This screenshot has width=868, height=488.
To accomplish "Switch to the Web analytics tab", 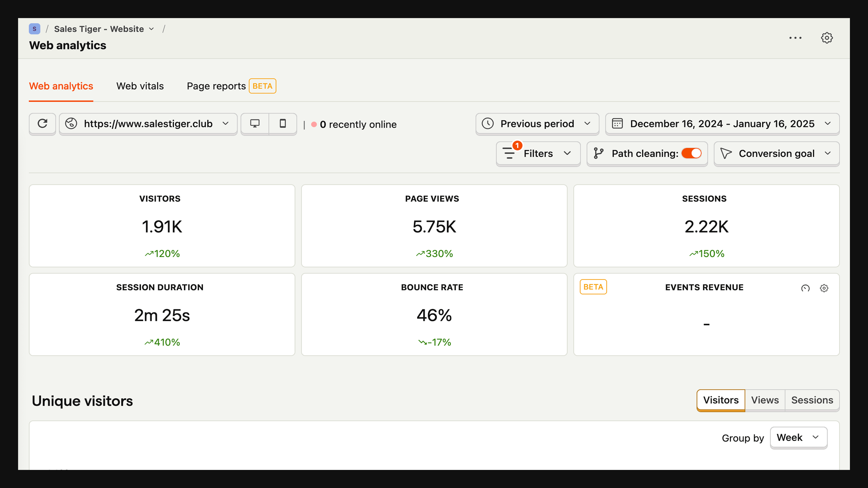I will [61, 86].
